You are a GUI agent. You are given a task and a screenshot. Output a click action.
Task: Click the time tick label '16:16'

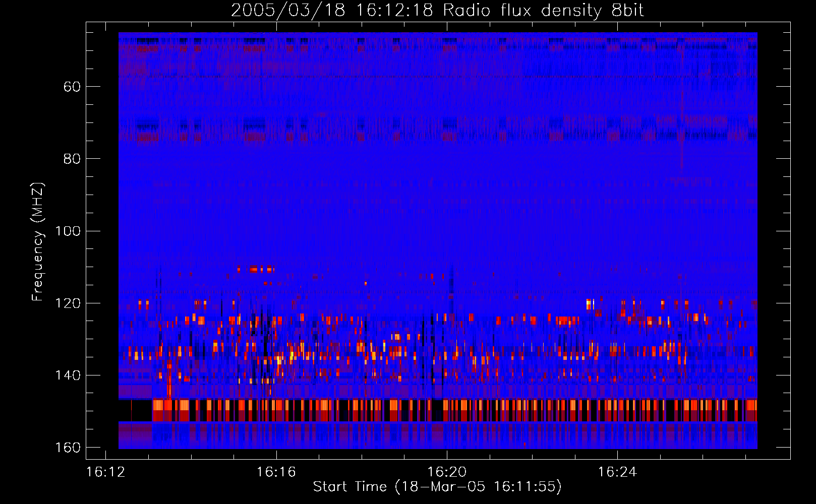276,472
